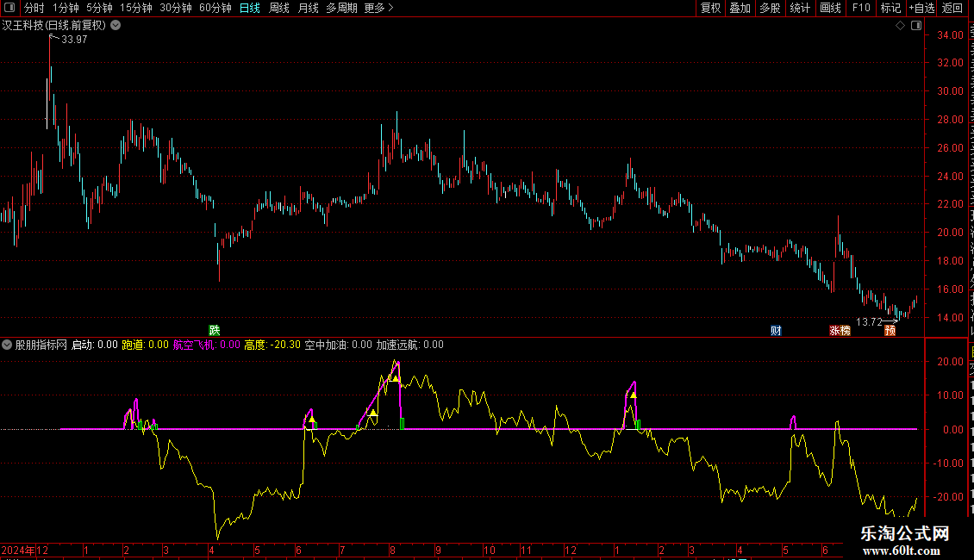Viewport: 974px width, 560px height.
Task: Click the 返回 back button
Action: coord(952,8)
